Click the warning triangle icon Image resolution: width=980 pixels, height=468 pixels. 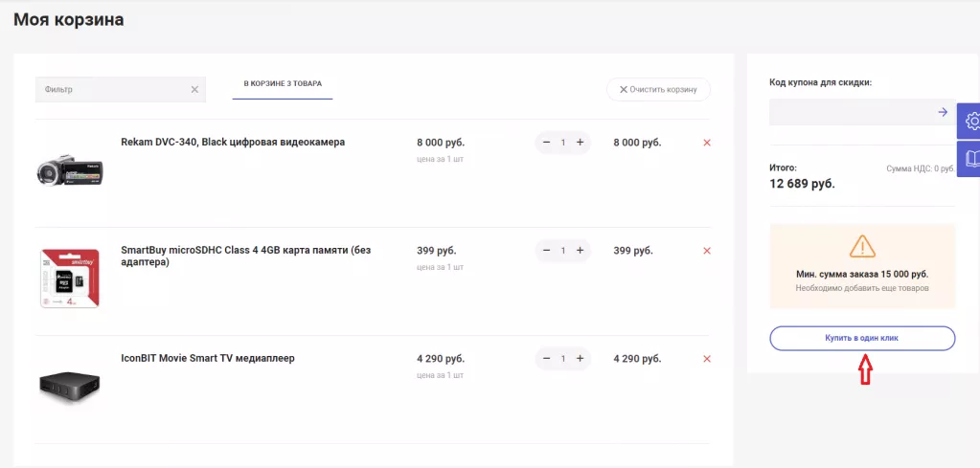[862, 247]
